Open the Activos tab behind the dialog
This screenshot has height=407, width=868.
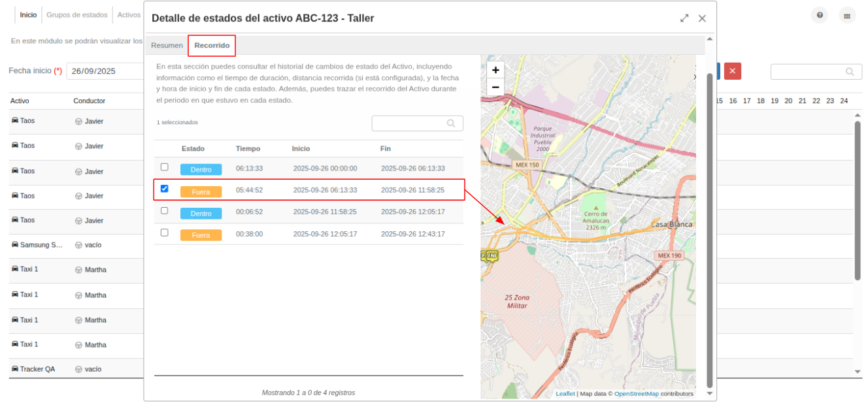tap(129, 15)
